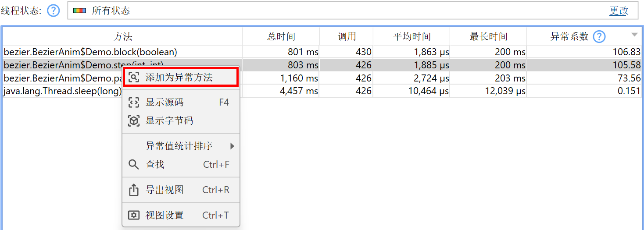Click the 视图设置 gear icon

point(134,216)
